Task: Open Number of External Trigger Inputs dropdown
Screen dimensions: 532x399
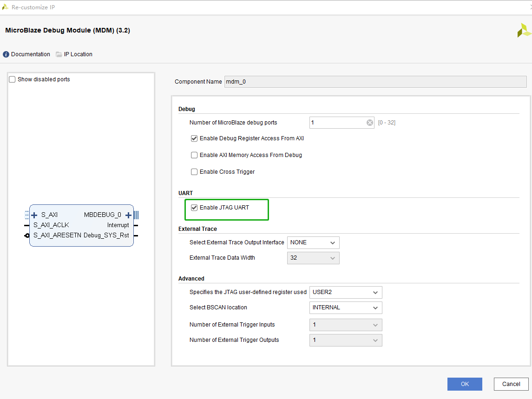Action: click(346, 325)
